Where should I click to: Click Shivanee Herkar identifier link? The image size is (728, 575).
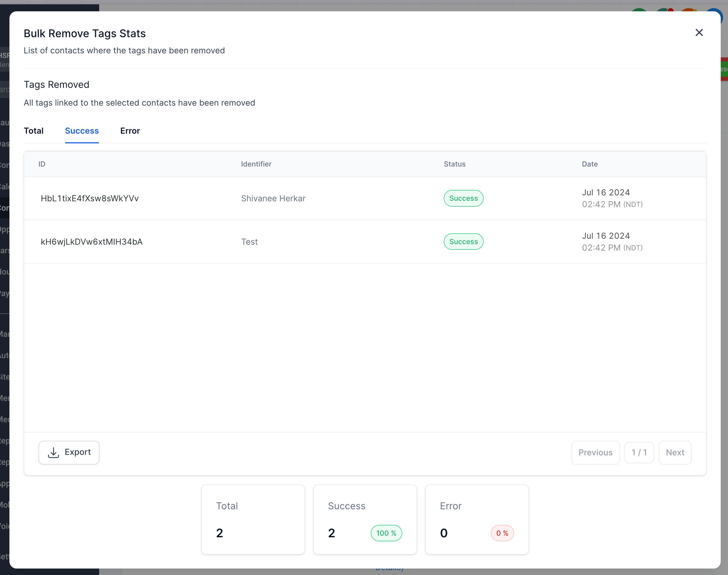pos(273,198)
